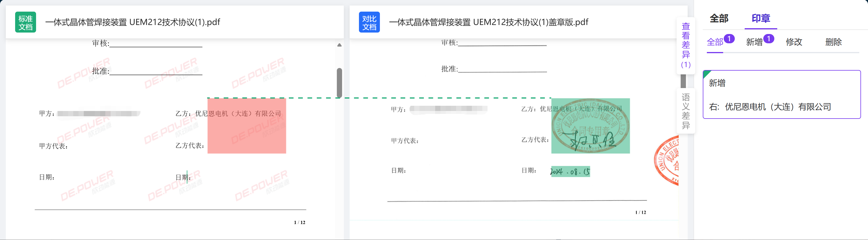Click the green-highlighted contract stamp in comparison document
The width and height of the screenshot is (868, 240).
pos(590,126)
